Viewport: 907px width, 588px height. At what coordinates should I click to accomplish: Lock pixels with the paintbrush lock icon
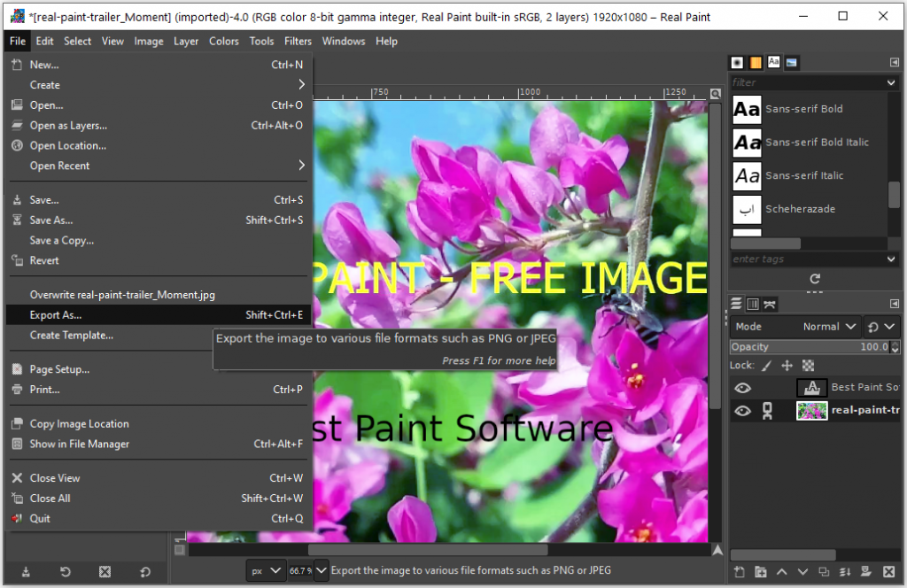767,365
